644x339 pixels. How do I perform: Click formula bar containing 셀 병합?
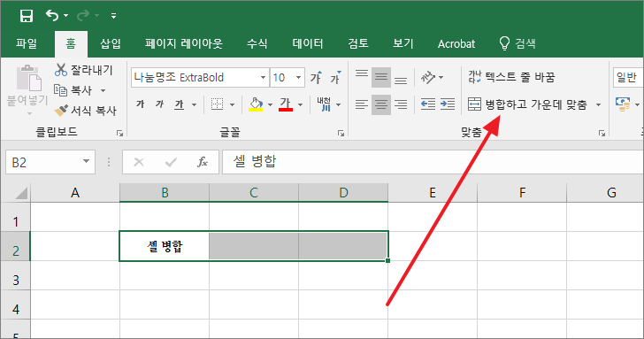(433, 162)
